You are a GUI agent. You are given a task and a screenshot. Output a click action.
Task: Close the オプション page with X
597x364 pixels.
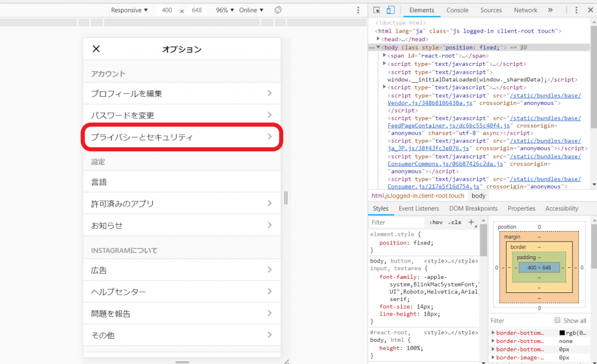tap(97, 49)
